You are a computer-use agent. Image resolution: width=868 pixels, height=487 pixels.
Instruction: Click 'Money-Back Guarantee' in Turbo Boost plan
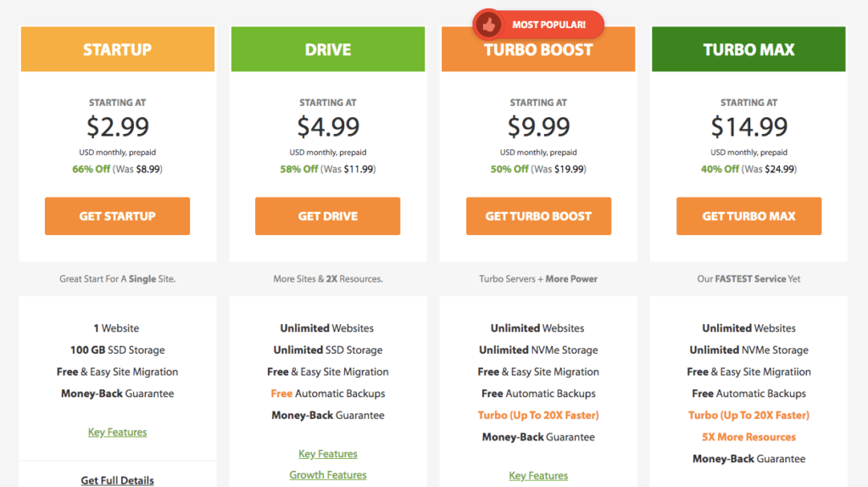538,437
